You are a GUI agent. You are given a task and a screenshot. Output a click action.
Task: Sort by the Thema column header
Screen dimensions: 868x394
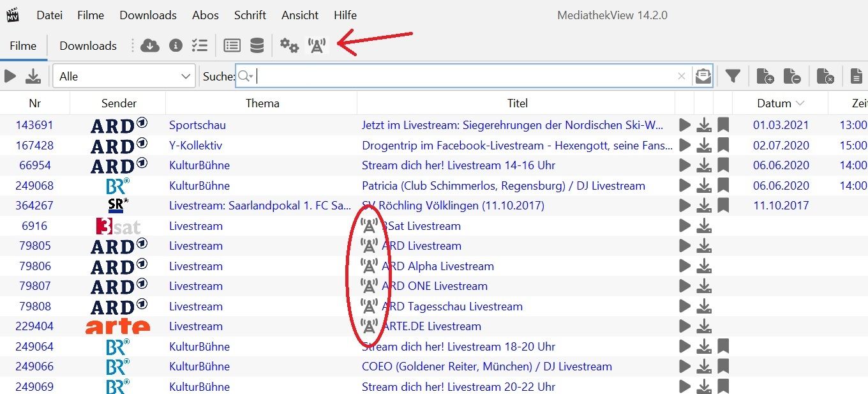[262, 103]
